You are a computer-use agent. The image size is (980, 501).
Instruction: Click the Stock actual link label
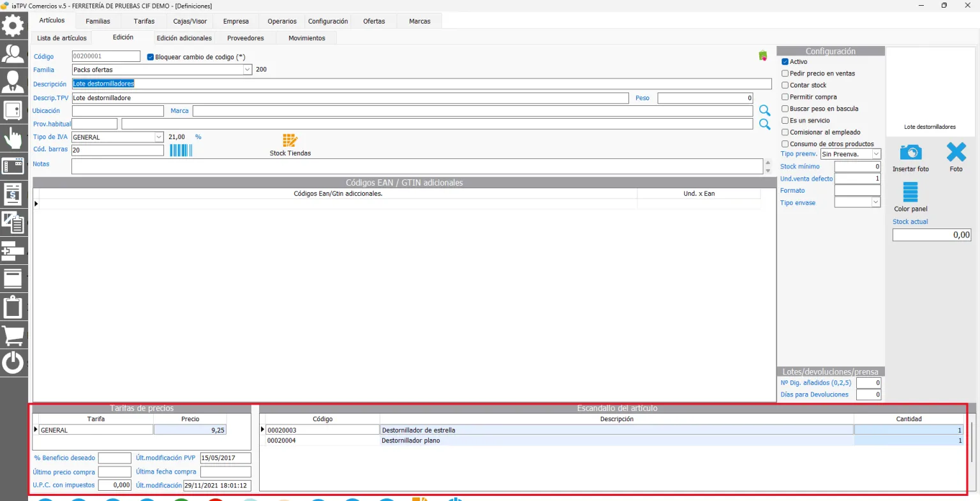(x=910, y=221)
